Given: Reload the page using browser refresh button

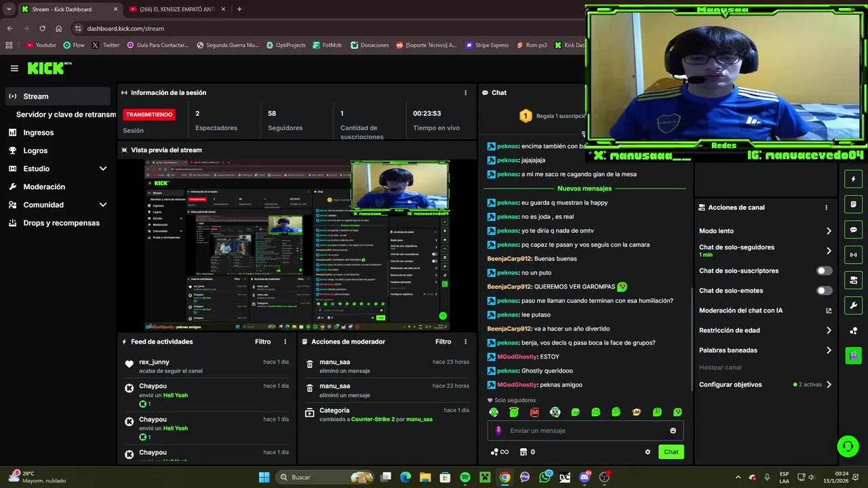Looking at the screenshot, I should [42, 28].
